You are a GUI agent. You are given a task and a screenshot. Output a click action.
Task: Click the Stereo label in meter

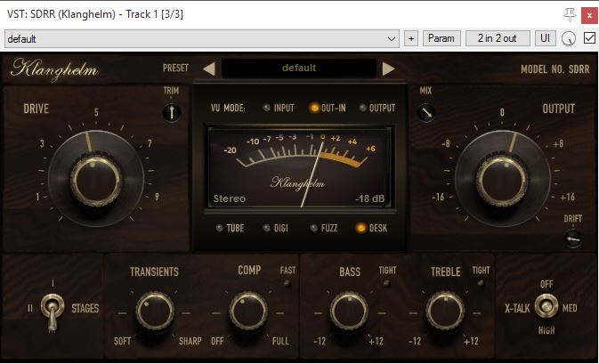(230, 198)
